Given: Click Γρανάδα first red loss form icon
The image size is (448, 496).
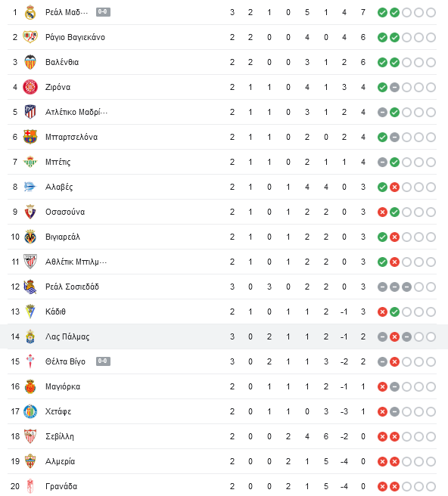Looking at the screenshot, I should [382, 486].
